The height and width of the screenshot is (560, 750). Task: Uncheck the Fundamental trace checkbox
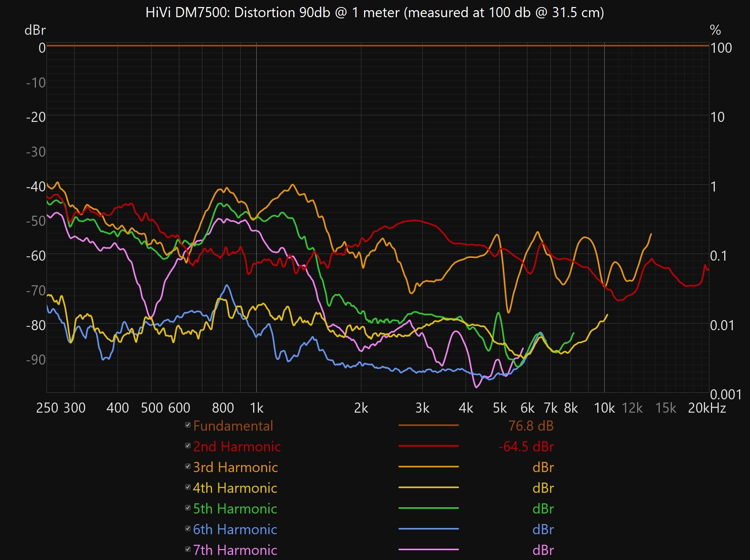(188, 425)
